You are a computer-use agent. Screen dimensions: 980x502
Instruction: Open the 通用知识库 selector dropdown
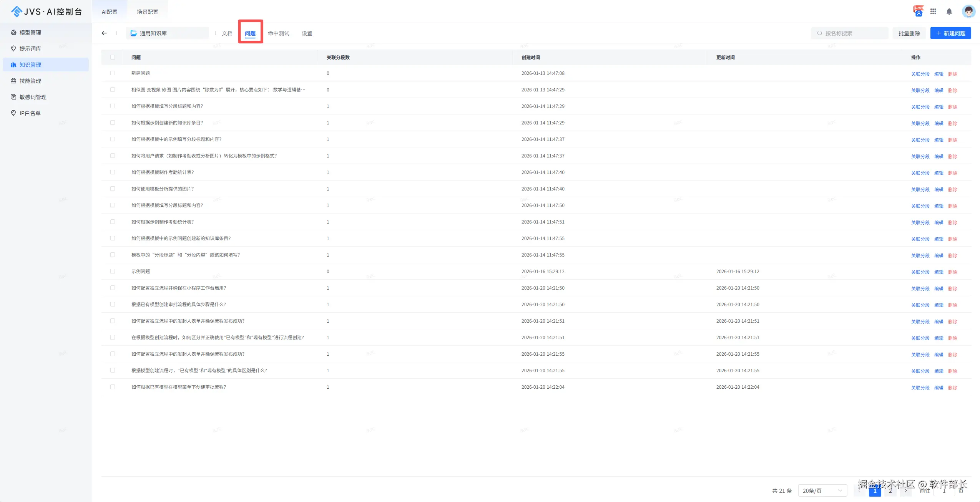coord(168,33)
